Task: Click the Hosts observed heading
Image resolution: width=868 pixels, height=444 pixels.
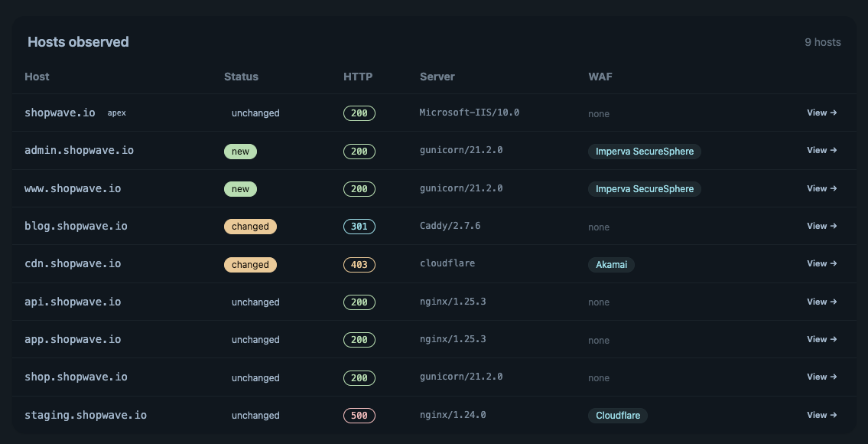Action: click(x=78, y=42)
